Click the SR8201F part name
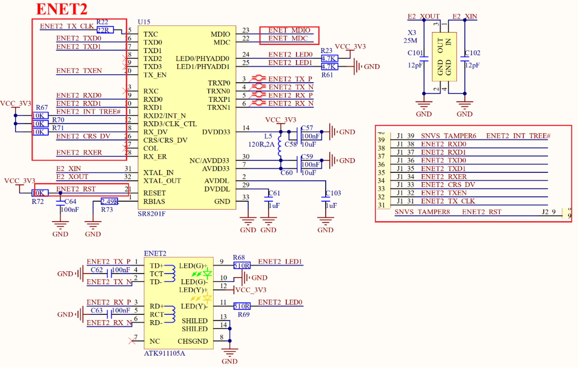Image resolution: width=588 pixels, height=370 pixels. coord(151,214)
